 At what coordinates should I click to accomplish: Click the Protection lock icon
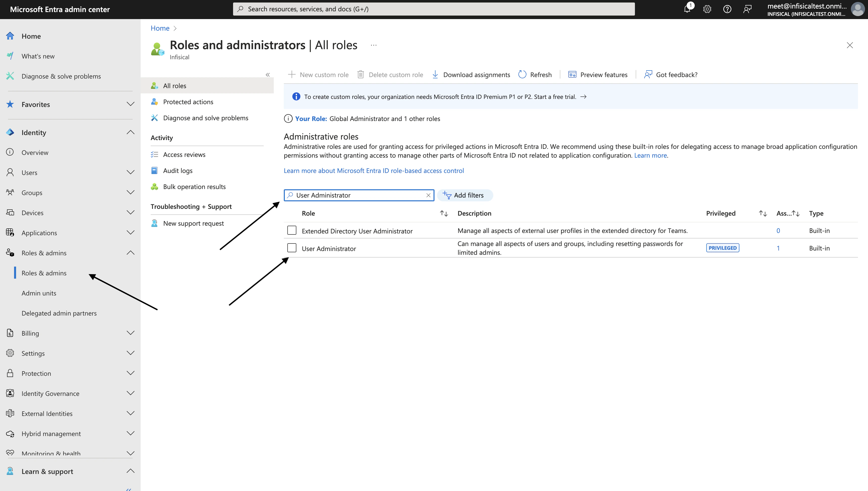10,373
